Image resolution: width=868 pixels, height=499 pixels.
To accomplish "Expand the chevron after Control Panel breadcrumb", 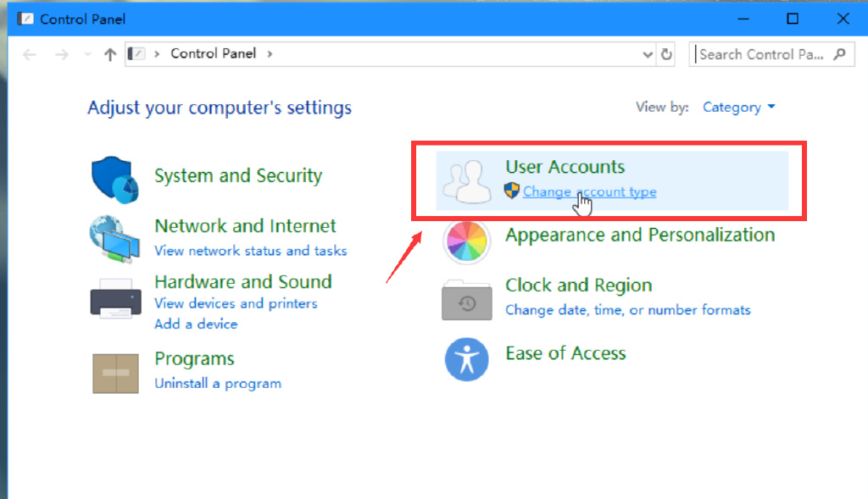I will pos(270,53).
